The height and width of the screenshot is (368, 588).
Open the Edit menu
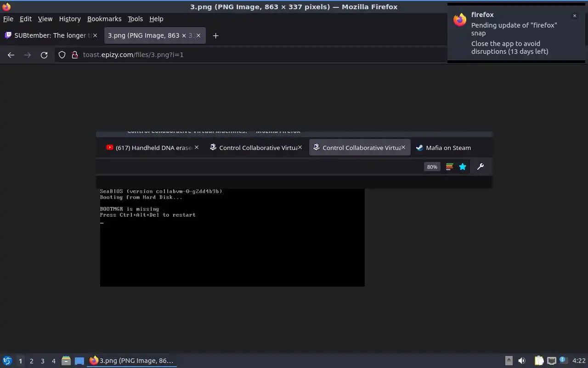[26, 19]
